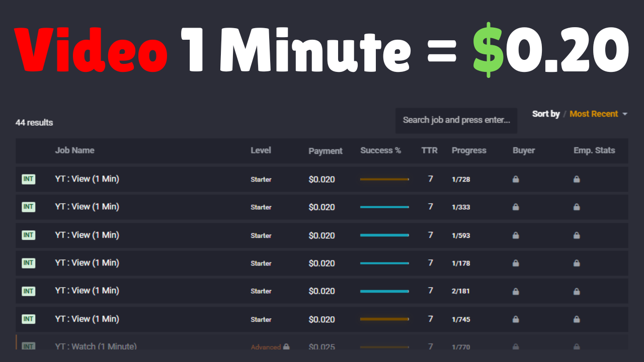644x362 pixels.
Task: Click Emp. Stats lock icon in the 1/178 row
Action: pos(577,262)
